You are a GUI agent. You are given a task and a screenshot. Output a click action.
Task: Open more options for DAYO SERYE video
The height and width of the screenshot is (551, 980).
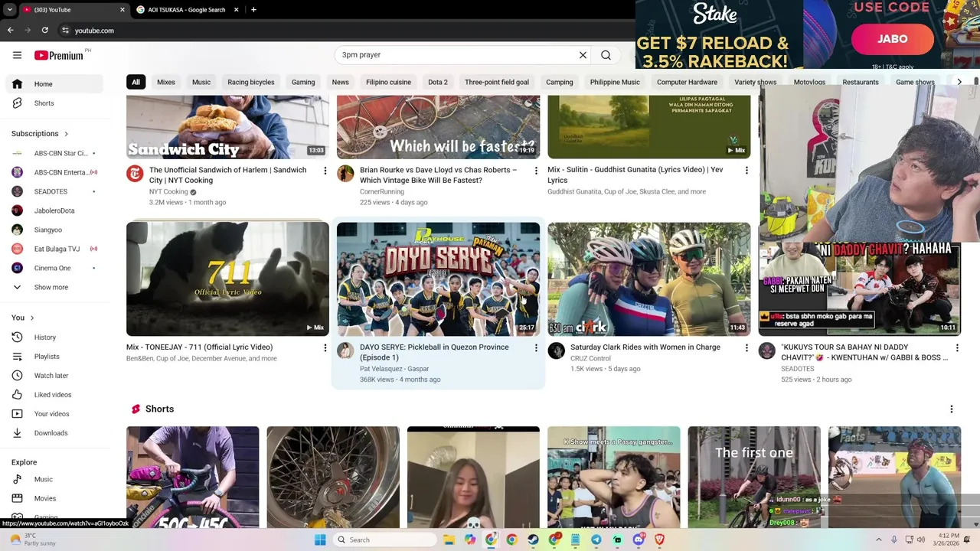pyautogui.click(x=536, y=347)
